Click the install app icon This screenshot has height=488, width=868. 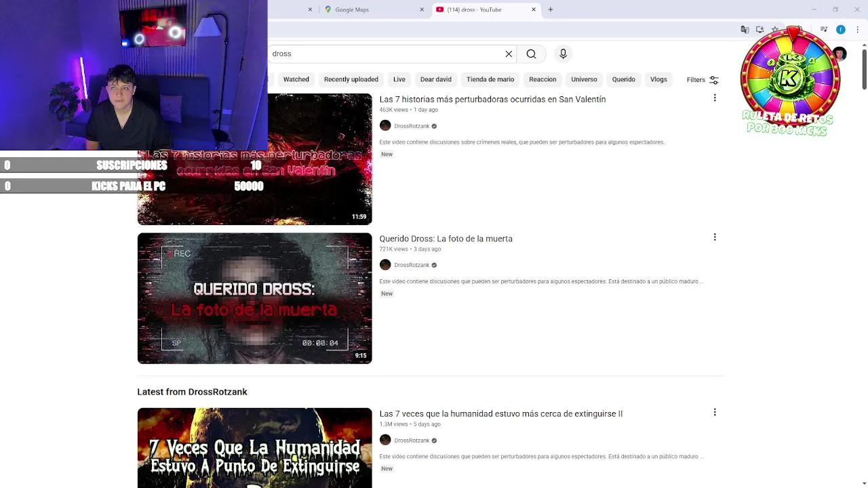pos(759,30)
